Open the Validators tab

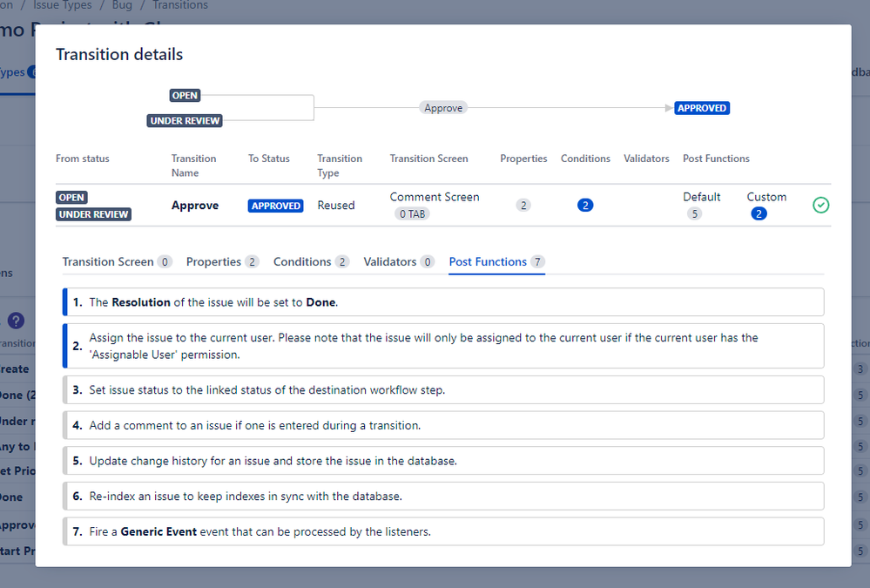(x=399, y=261)
